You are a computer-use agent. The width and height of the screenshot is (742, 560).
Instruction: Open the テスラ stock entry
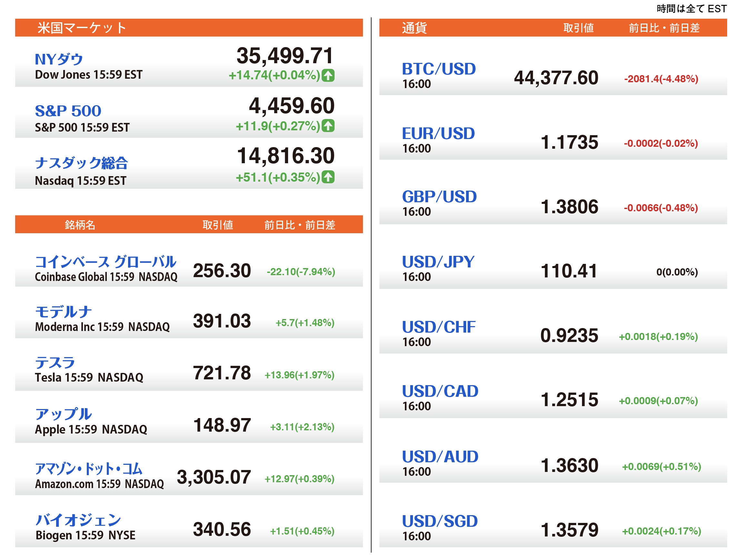(x=55, y=363)
